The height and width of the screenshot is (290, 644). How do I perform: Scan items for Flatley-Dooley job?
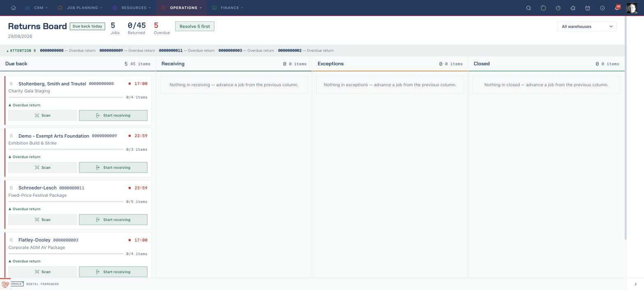[43, 272]
